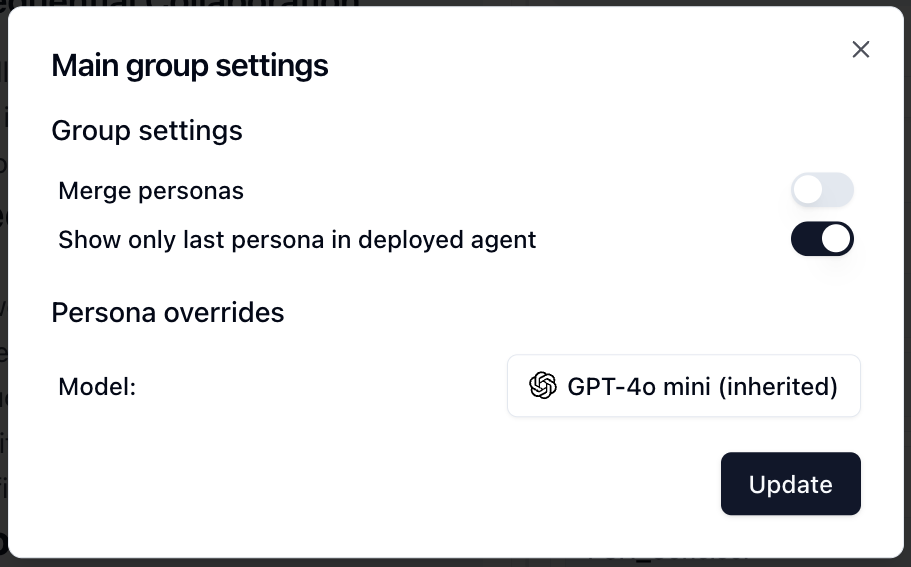
Task: Click the "Group settings" heading
Action: pyautogui.click(x=147, y=131)
